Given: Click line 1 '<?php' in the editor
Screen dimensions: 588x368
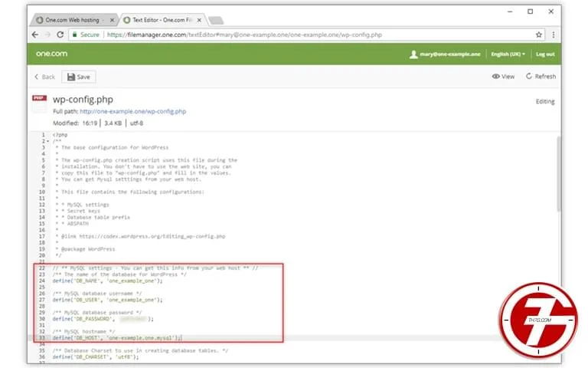Looking at the screenshot, I should (60, 135).
